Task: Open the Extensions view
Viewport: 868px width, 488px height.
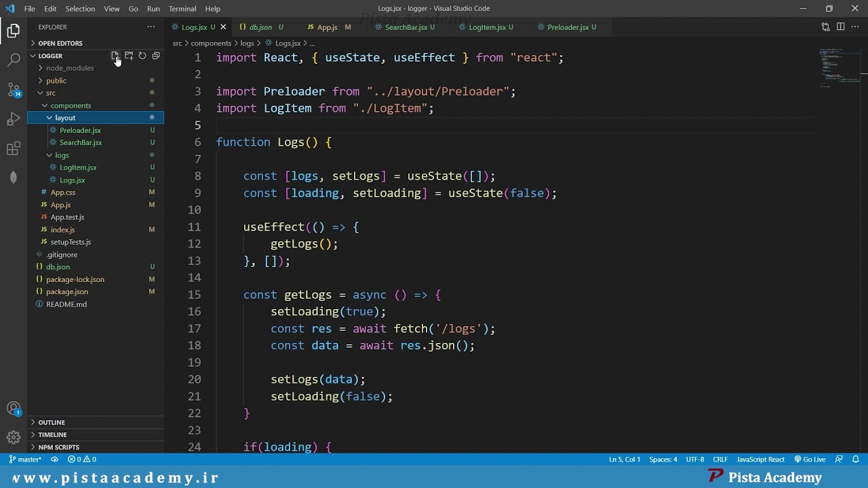Action: point(14,148)
